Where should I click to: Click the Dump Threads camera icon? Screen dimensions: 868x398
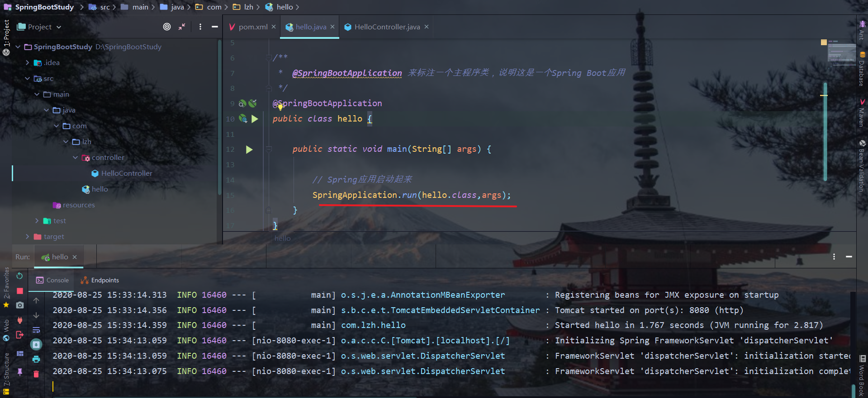[19, 305]
